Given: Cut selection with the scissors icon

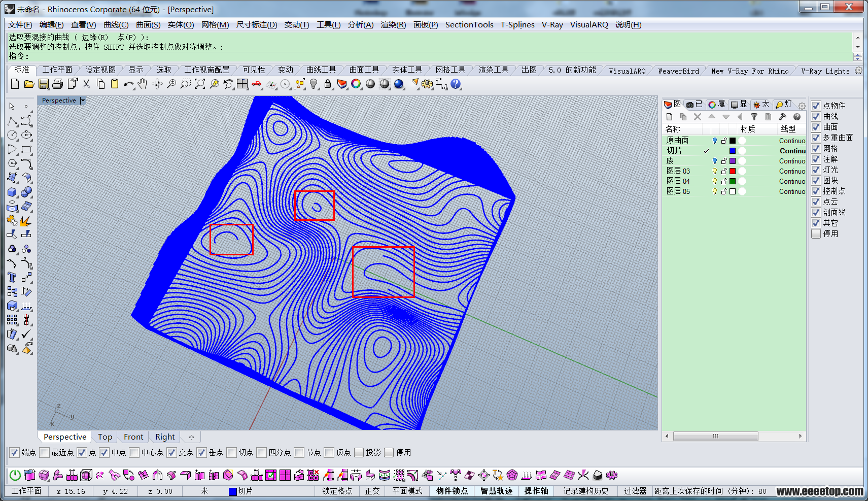Looking at the screenshot, I should (x=86, y=84).
